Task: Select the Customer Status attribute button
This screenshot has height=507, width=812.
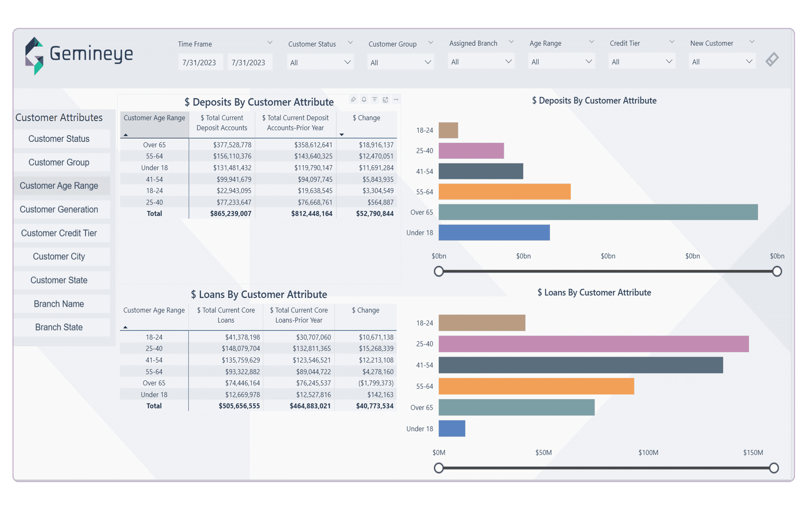Action: tap(62, 138)
